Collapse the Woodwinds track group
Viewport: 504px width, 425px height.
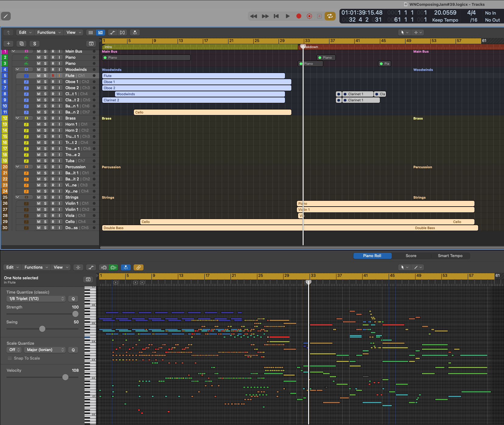17,70
